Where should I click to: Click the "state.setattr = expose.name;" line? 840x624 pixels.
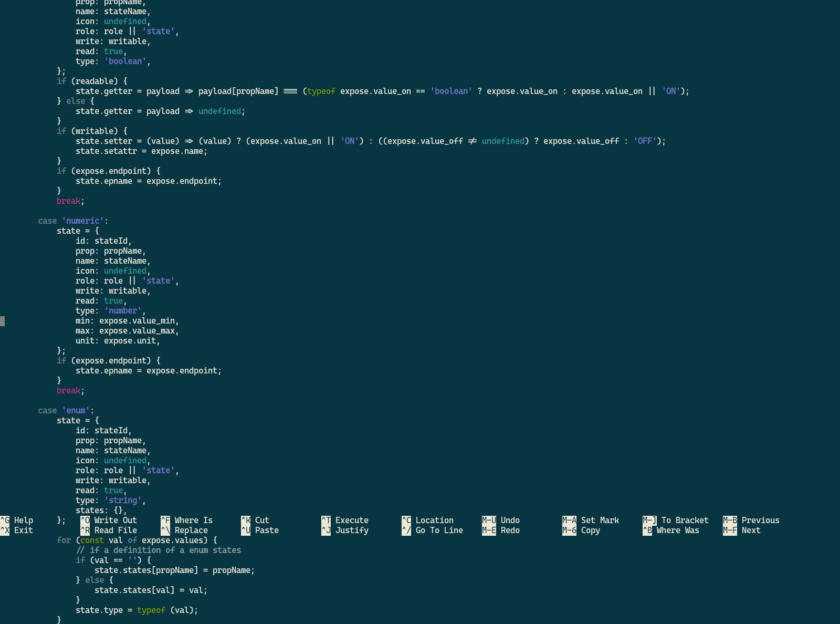coord(141,151)
